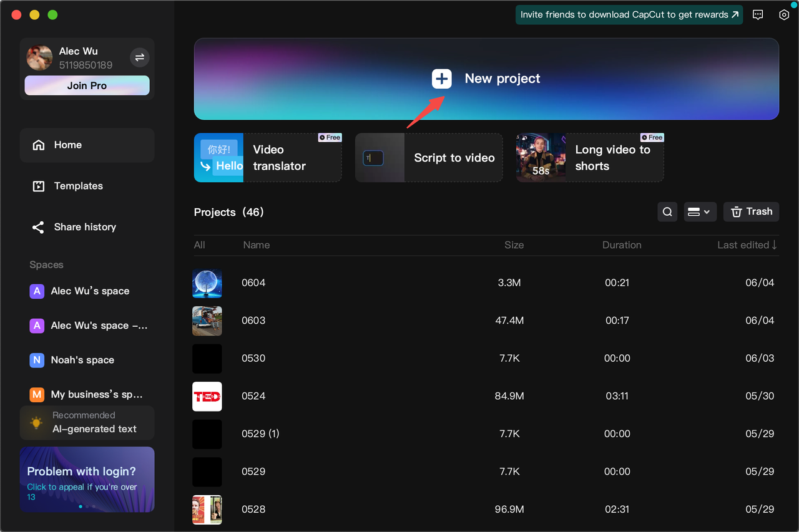Open the project layout view dropdown
Image resolution: width=799 pixels, height=532 pixels.
[x=699, y=212]
